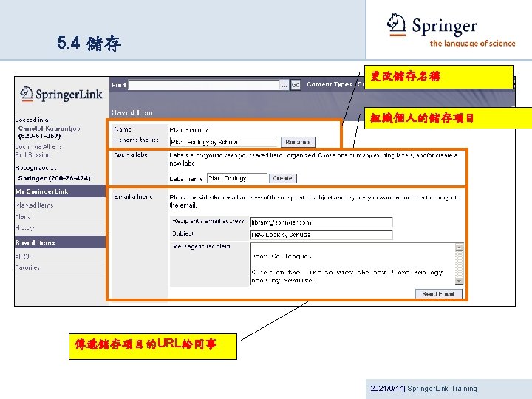This screenshot has height=399, width=532.
Task: Click the Label name input field
Action: (237, 178)
